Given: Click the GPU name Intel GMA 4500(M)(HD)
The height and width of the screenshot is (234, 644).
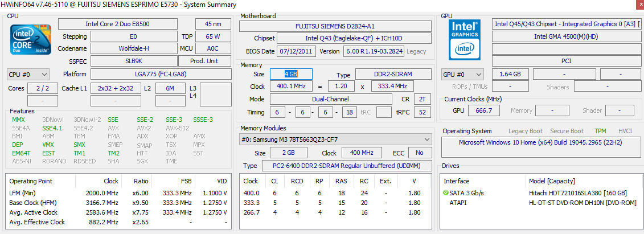Looking at the screenshot, I should (x=566, y=36).
